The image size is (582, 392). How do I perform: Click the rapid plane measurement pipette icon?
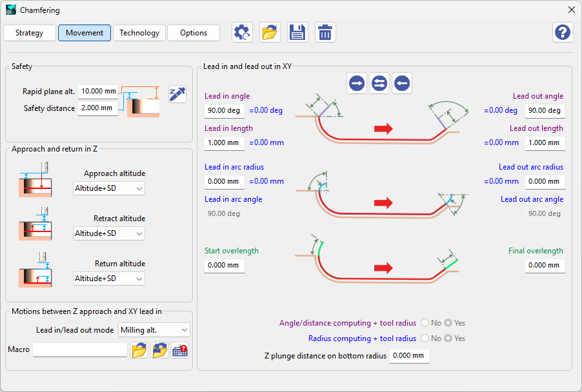tap(177, 93)
